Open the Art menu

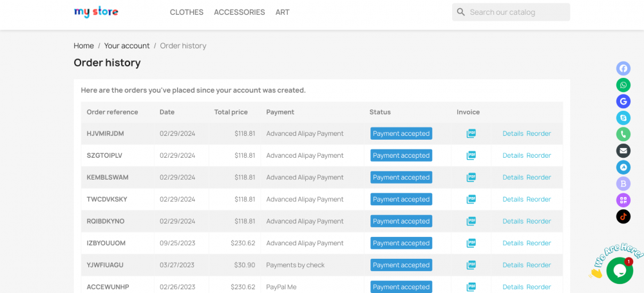coord(282,12)
